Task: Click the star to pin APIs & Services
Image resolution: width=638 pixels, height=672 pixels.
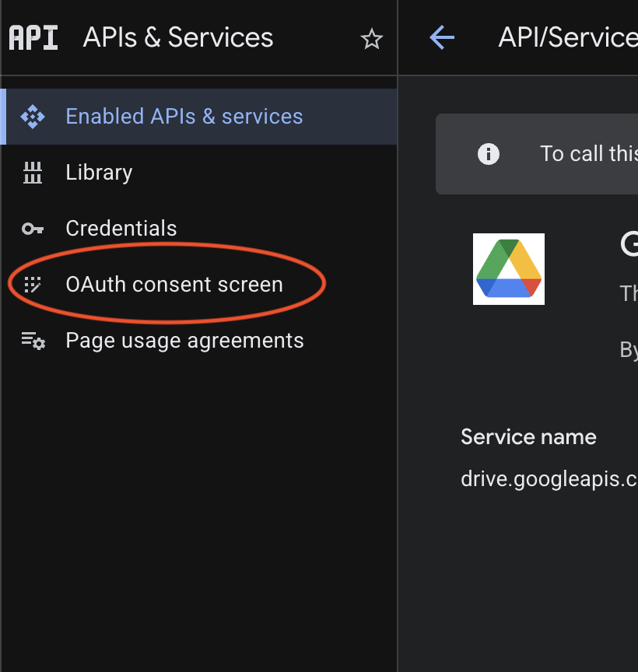Action: (x=371, y=37)
